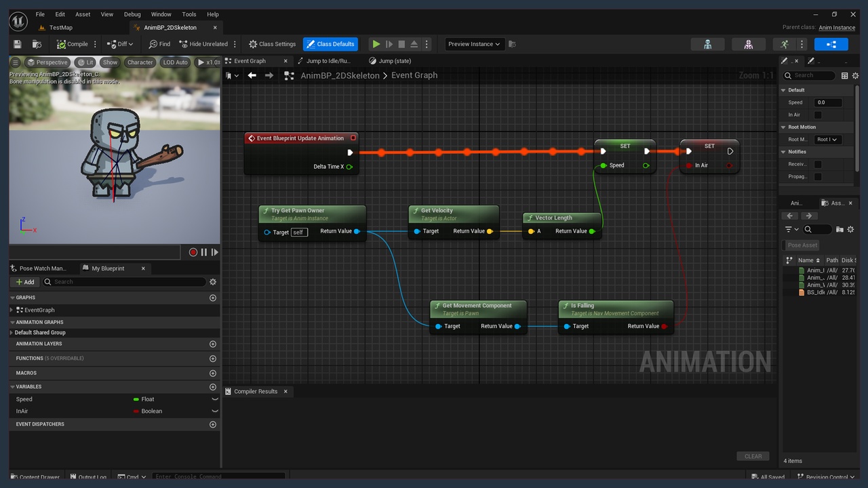Open the Root Motion mode dropdown

click(x=827, y=140)
